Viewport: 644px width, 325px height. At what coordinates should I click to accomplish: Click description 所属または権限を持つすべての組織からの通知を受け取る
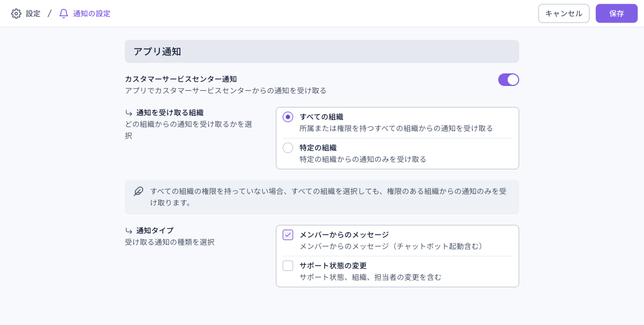396,128
